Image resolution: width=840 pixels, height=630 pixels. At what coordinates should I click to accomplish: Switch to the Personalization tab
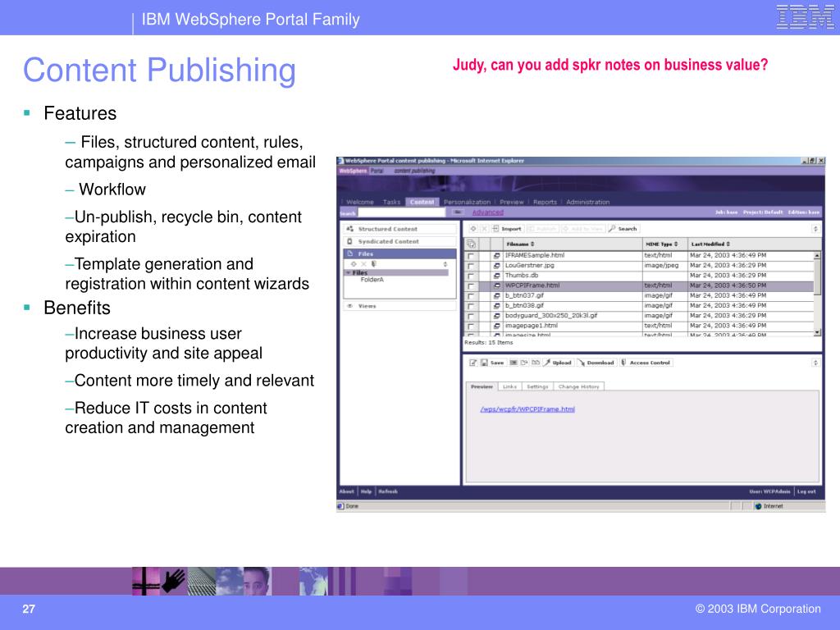coord(467,202)
